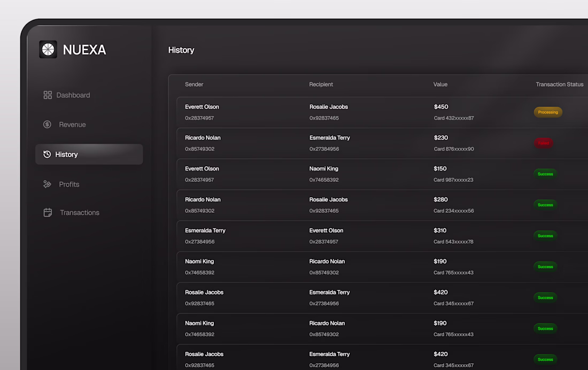
Task: Click Card 987xxxxx23 text
Action: 453,180
